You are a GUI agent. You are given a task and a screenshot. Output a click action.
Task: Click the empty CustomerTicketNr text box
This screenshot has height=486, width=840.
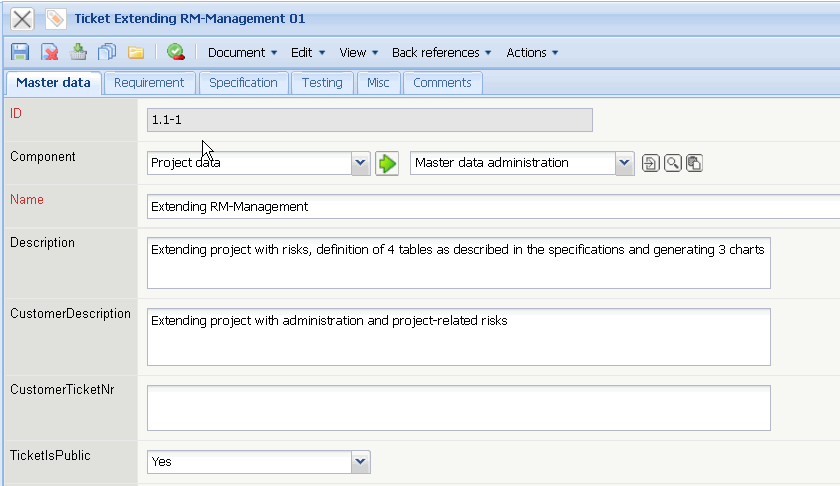(x=458, y=408)
